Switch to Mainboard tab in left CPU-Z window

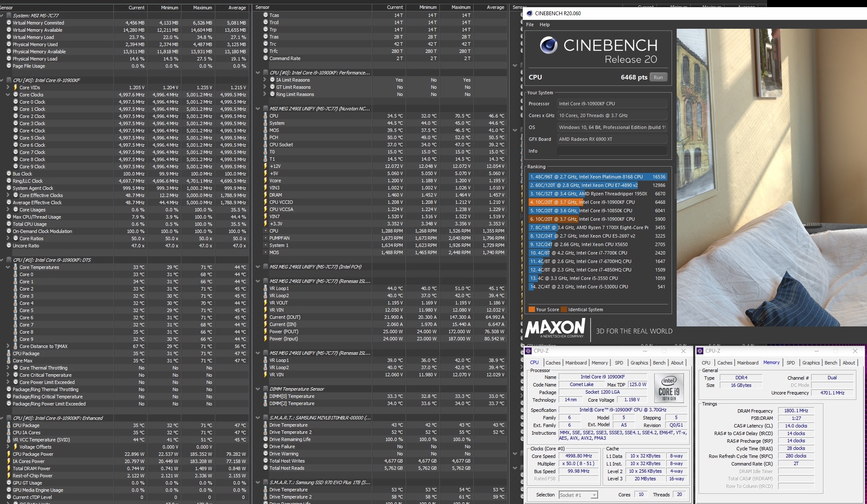pyautogui.click(x=576, y=363)
